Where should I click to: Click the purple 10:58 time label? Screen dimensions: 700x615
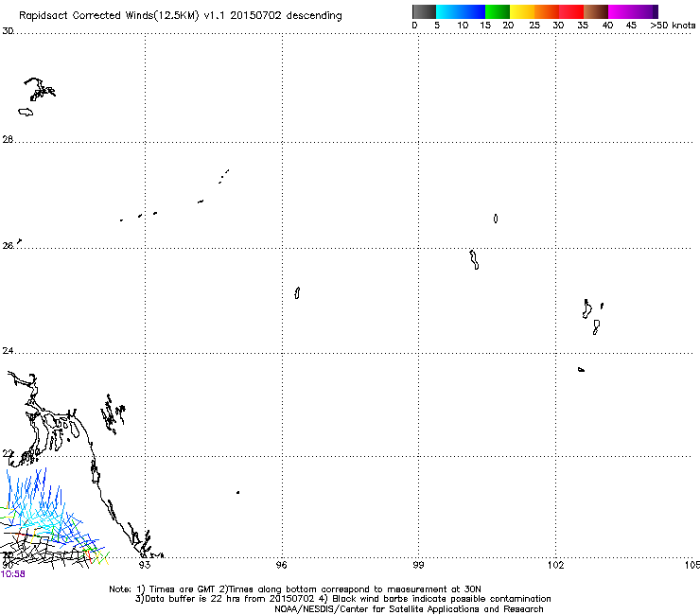pyautogui.click(x=13, y=574)
